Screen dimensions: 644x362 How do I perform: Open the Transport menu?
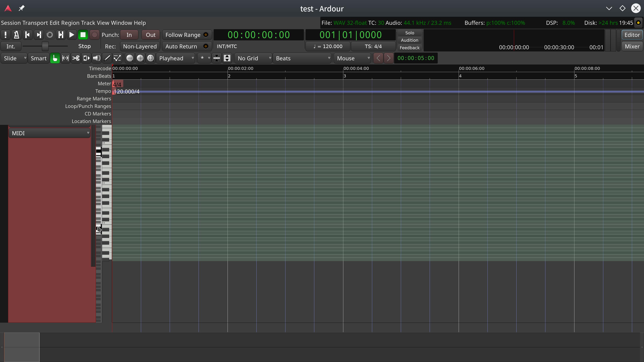pos(35,23)
